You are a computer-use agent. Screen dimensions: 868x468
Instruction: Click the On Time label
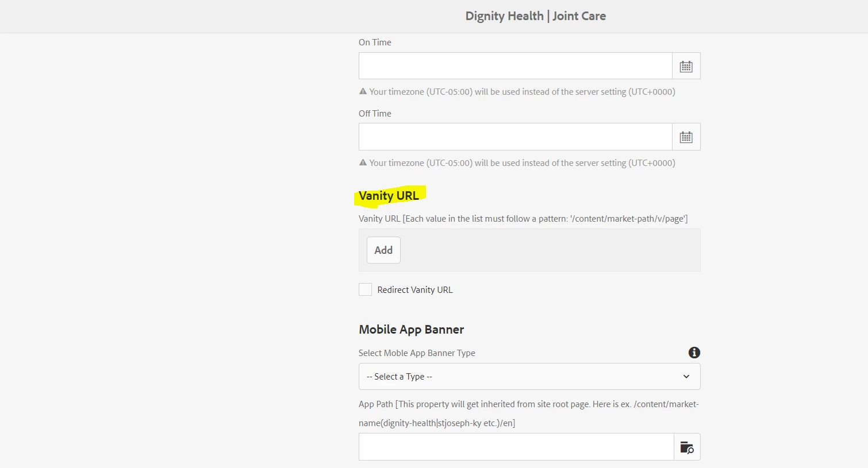click(x=375, y=42)
